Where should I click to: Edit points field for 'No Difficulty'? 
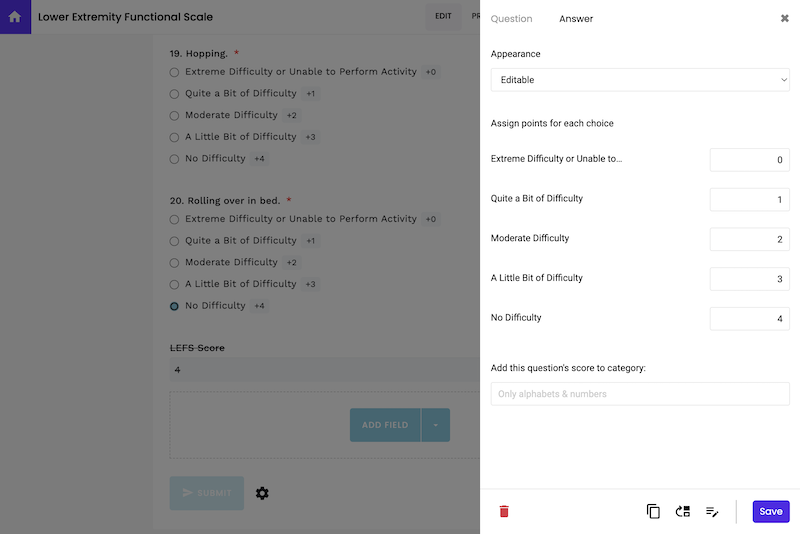[x=749, y=319]
